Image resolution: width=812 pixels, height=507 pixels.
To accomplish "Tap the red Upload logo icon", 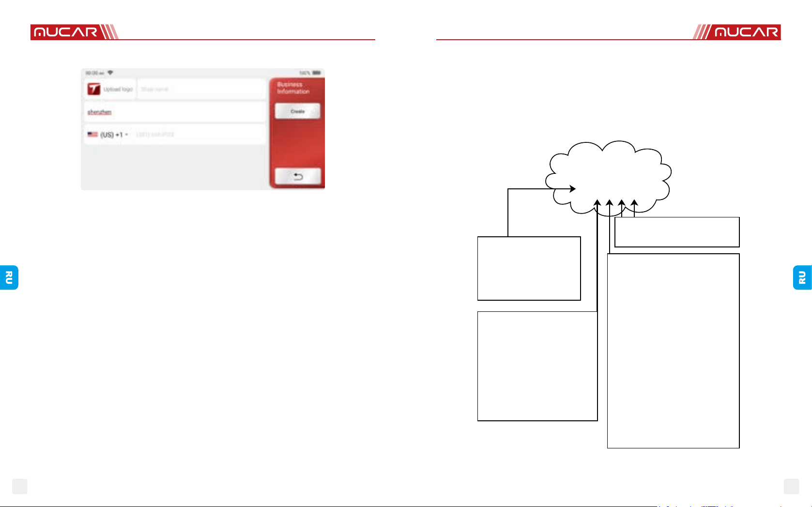I will tap(94, 89).
